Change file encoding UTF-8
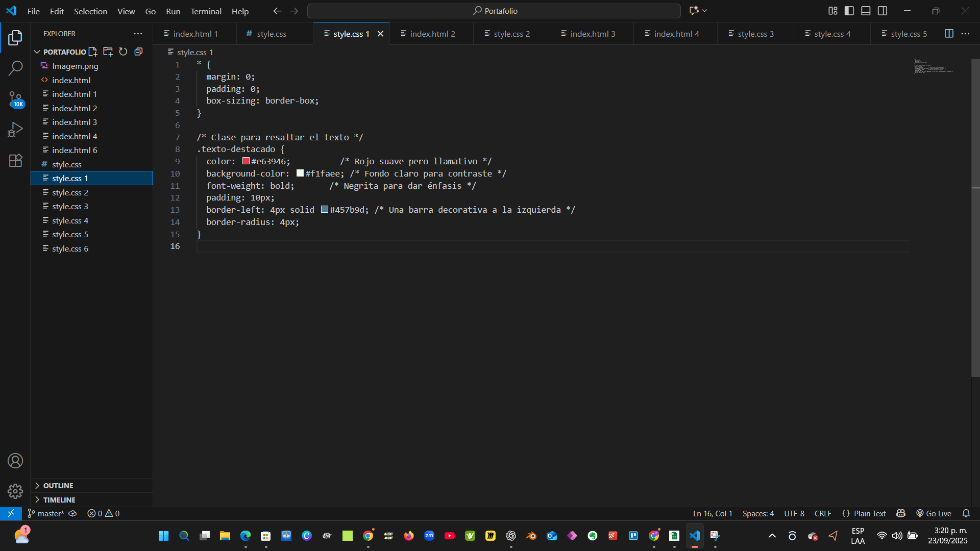The image size is (980, 551). (794, 513)
